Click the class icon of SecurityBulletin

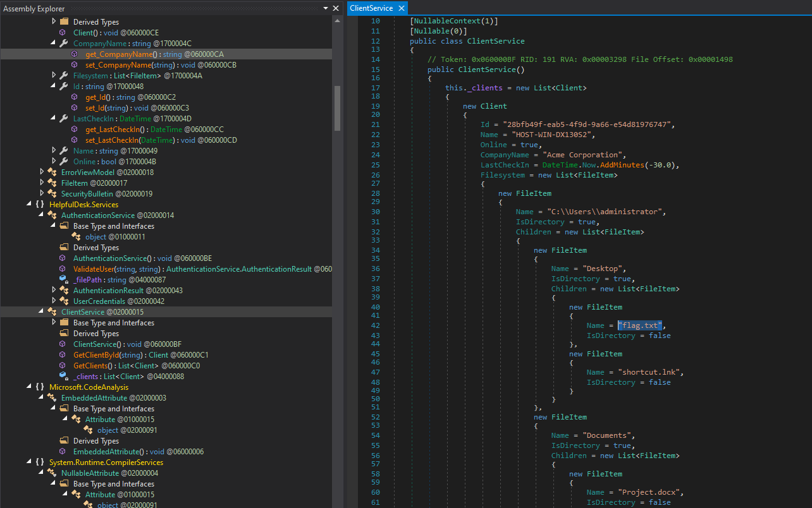click(x=52, y=194)
